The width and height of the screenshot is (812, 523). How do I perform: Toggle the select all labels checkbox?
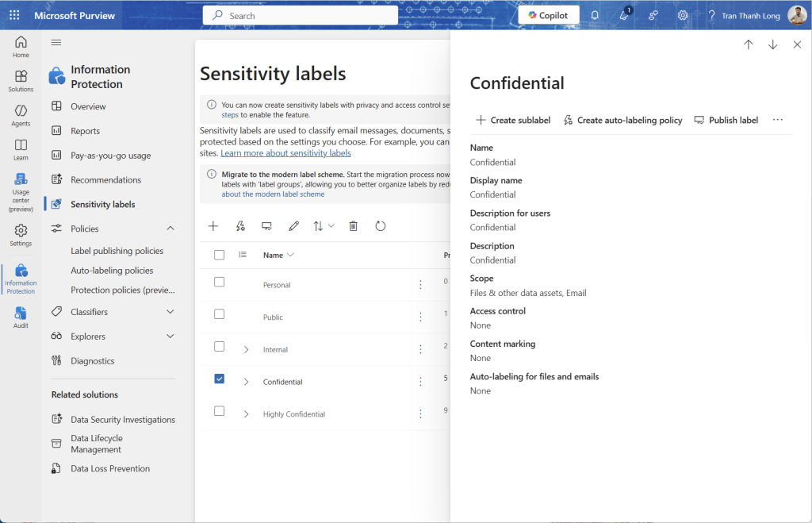coord(220,255)
